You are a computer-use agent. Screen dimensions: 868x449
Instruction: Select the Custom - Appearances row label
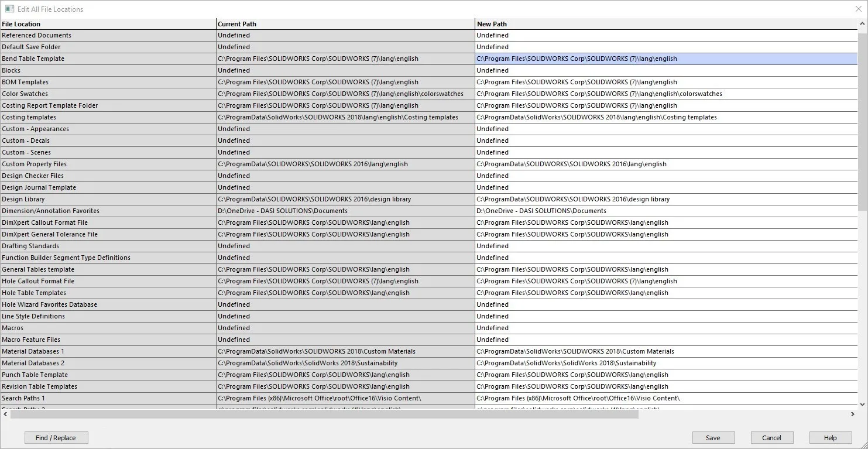pos(108,129)
